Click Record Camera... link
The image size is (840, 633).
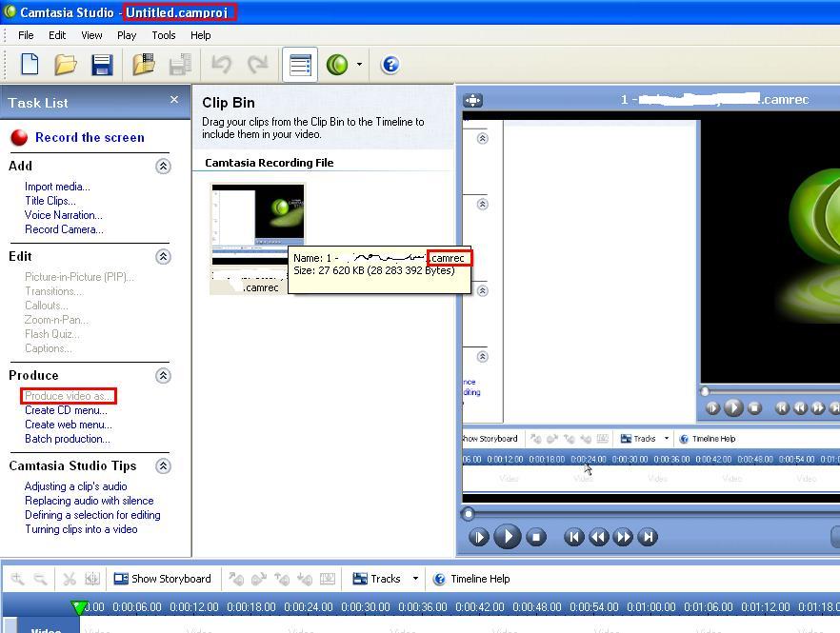65,229
